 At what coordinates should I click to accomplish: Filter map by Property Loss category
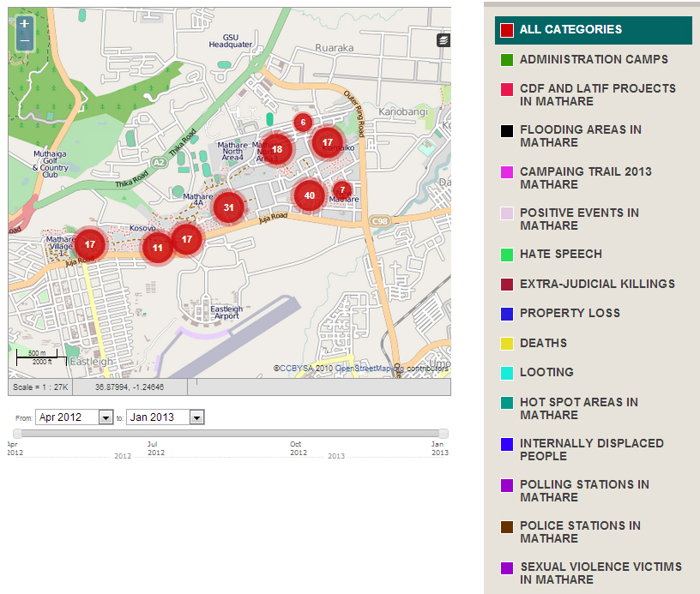(570, 314)
